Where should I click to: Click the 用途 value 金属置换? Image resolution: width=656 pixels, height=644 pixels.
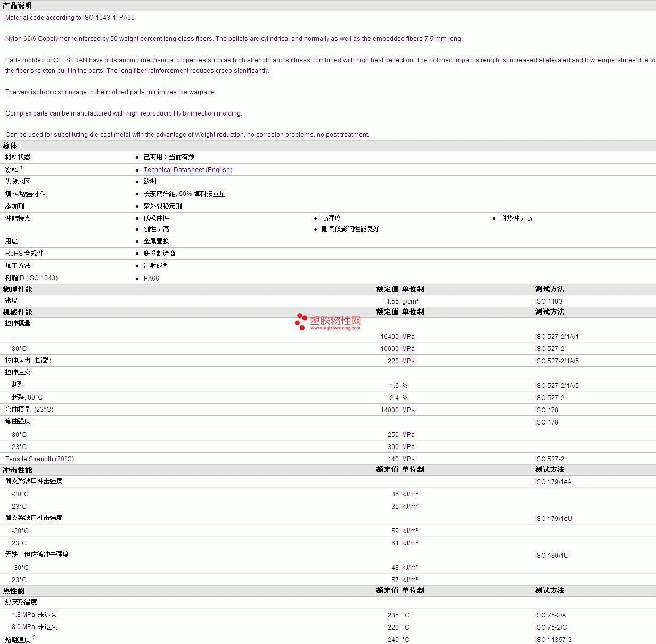click(x=157, y=241)
